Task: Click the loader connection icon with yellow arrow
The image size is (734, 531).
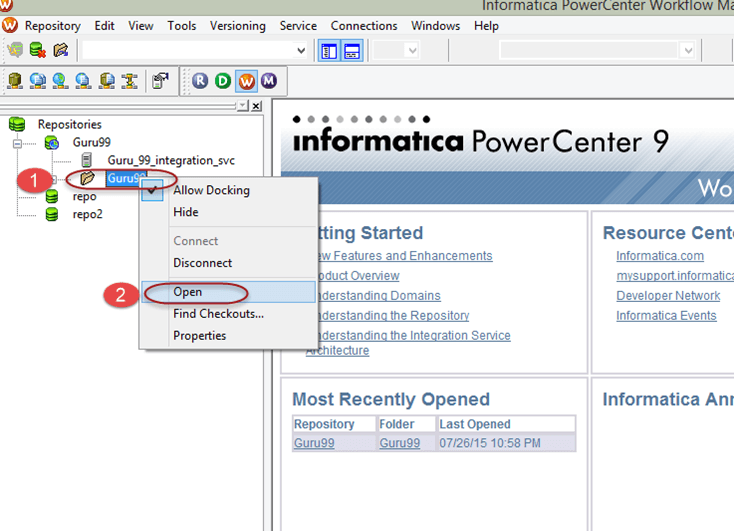Action: [x=129, y=81]
